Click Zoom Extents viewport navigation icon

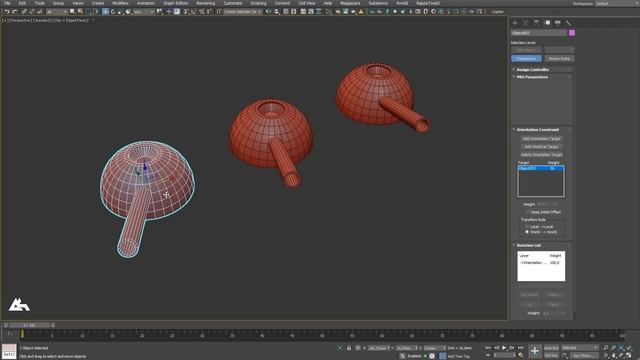point(621,348)
